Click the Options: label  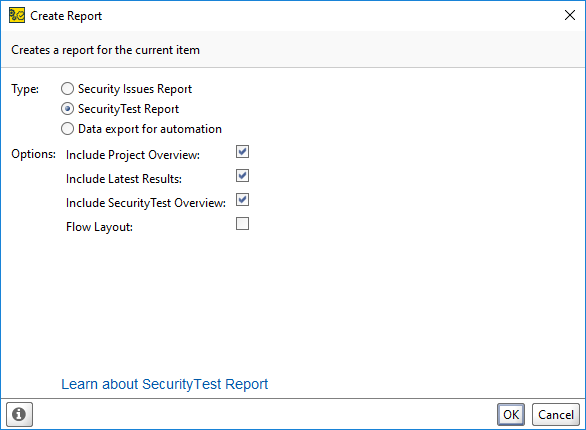click(x=34, y=154)
